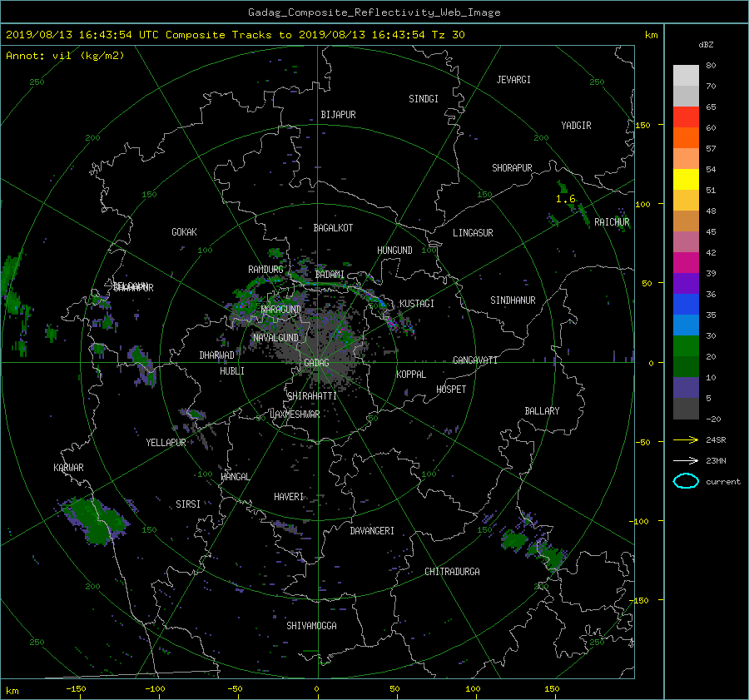The height and width of the screenshot is (700, 749).
Task: Click the LINGASUR city label
Action: tap(473, 233)
